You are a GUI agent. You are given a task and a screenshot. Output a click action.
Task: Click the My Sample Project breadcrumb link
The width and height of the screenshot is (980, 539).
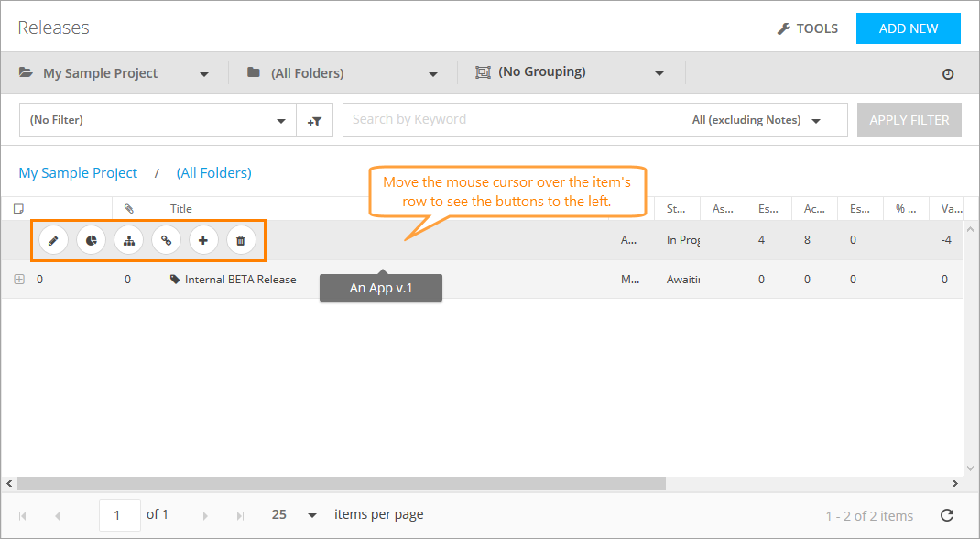(78, 173)
